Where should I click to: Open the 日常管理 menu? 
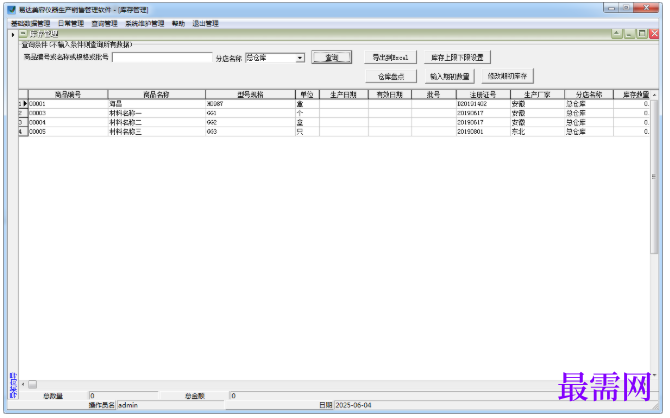tap(71, 24)
